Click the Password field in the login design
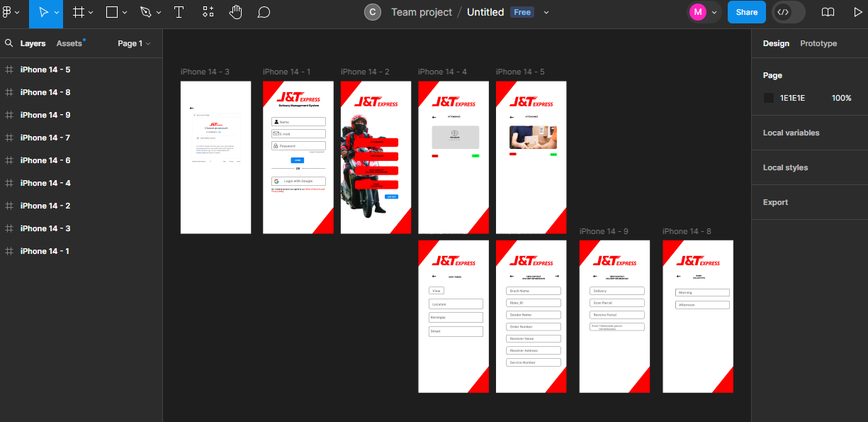This screenshot has width=868, height=422. (x=298, y=145)
